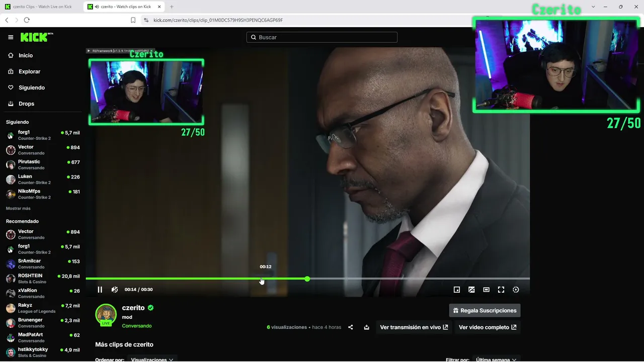Open xVaRion channel in Recomendado

point(43,293)
